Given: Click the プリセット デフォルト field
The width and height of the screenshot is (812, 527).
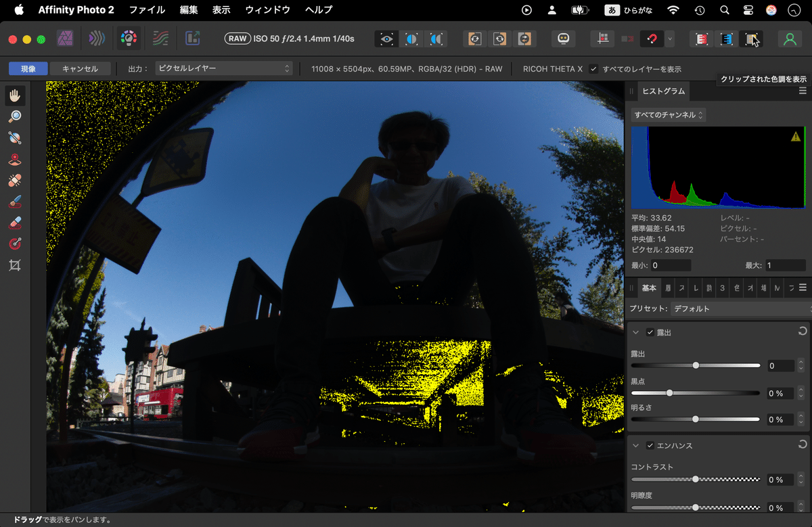Looking at the screenshot, I should click(738, 308).
